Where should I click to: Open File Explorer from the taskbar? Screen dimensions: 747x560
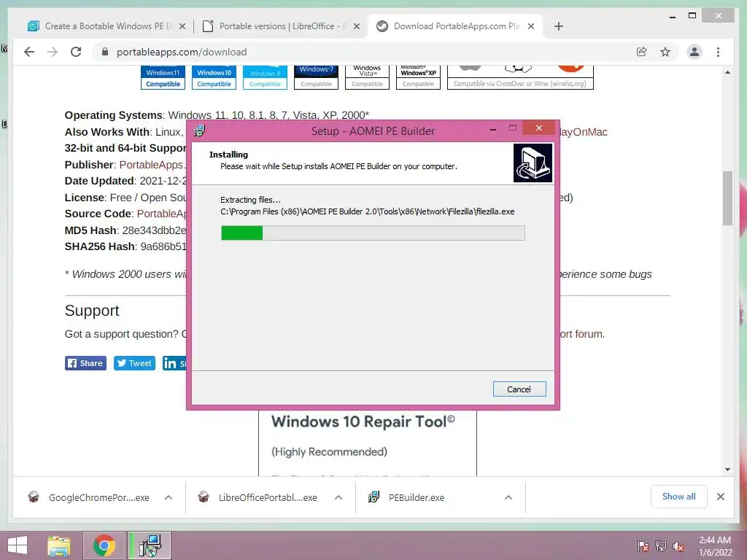click(x=58, y=545)
